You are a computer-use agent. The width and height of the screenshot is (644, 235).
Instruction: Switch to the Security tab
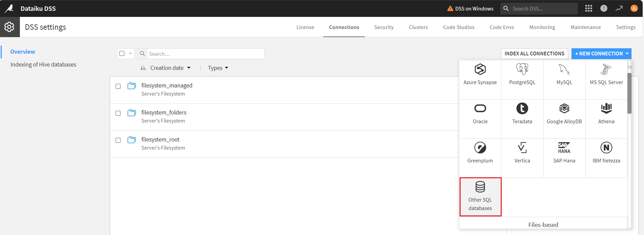pos(384,27)
